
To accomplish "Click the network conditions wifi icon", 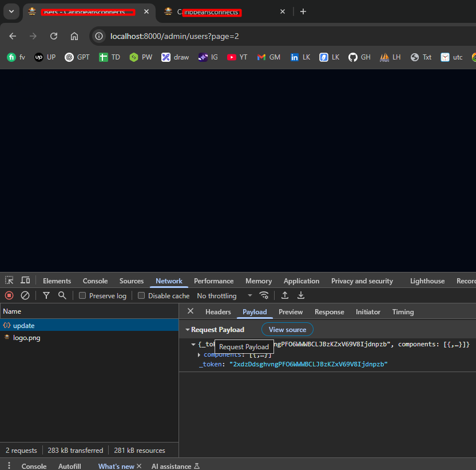I will coord(264,295).
